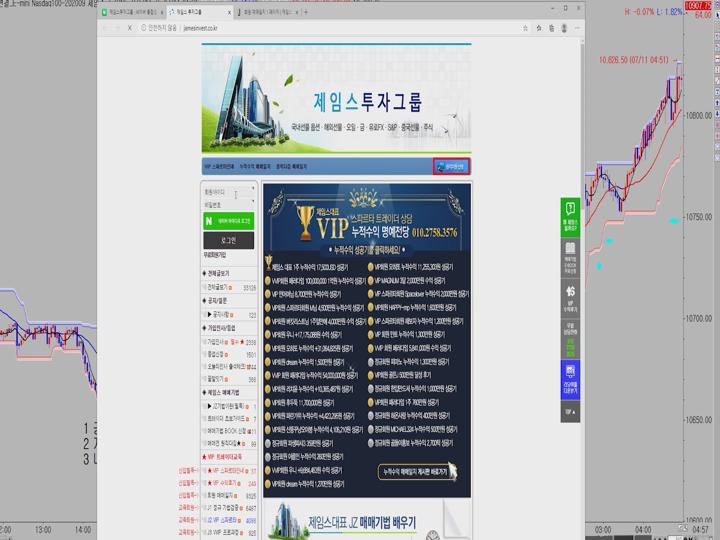Click the blue floating side button
This screenshot has height=540, width=720.
pyautogui.click(x=570, y=379)
